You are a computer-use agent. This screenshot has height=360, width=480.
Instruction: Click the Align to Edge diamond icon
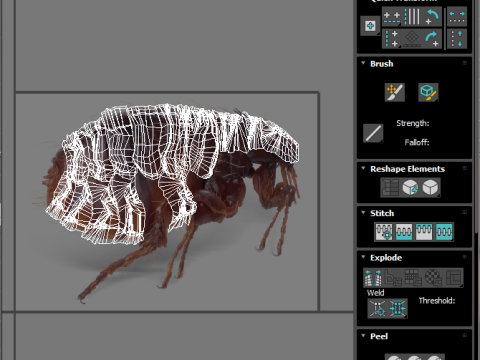point(412,39)
